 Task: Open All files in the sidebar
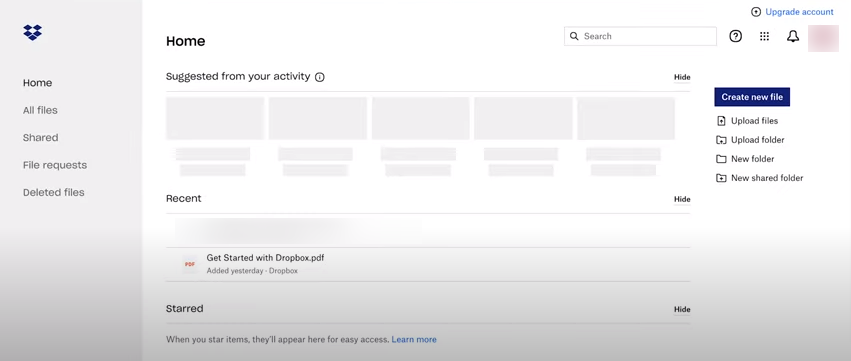click(40, 110)
